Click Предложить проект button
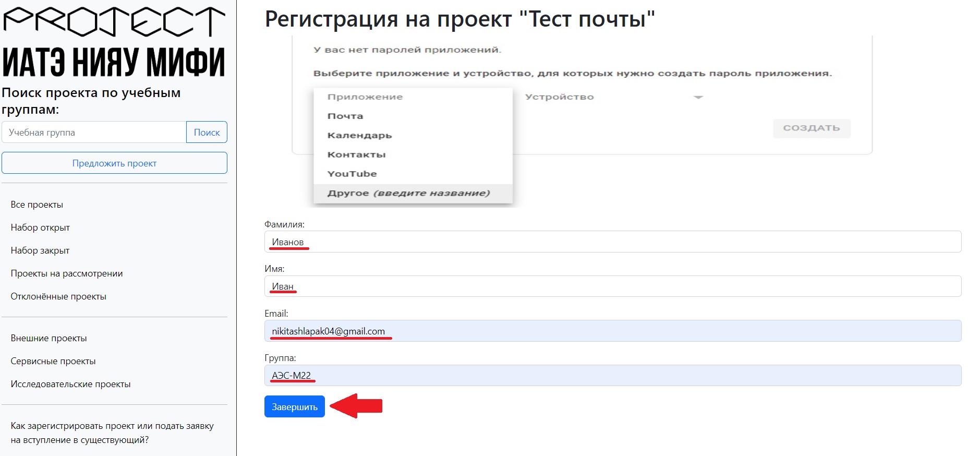The image size is (980, 456). [114, 163]
